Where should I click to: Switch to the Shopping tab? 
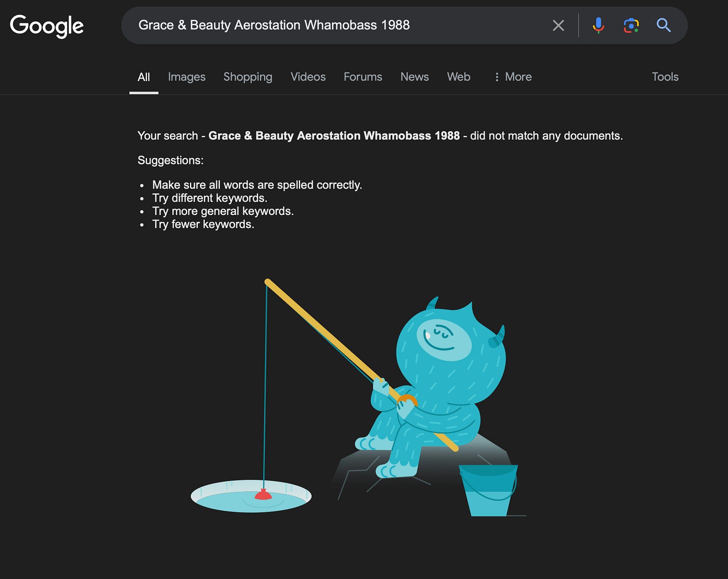[x=247, y=77]
